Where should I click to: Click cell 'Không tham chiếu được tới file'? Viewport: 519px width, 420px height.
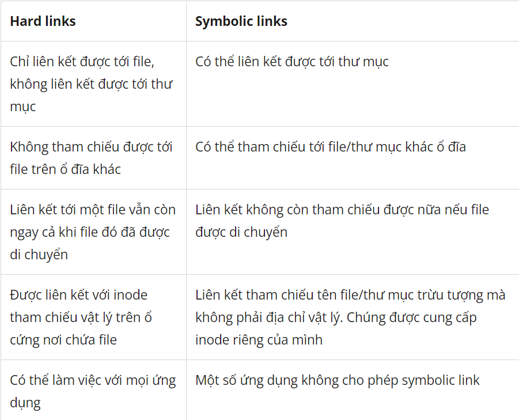(93, 158)
